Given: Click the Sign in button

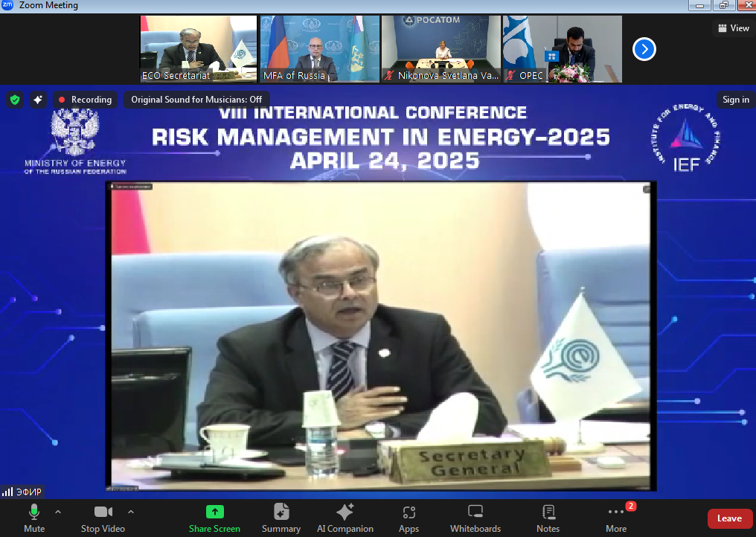Looking at the screenshot, I should [x=735, y=100].
